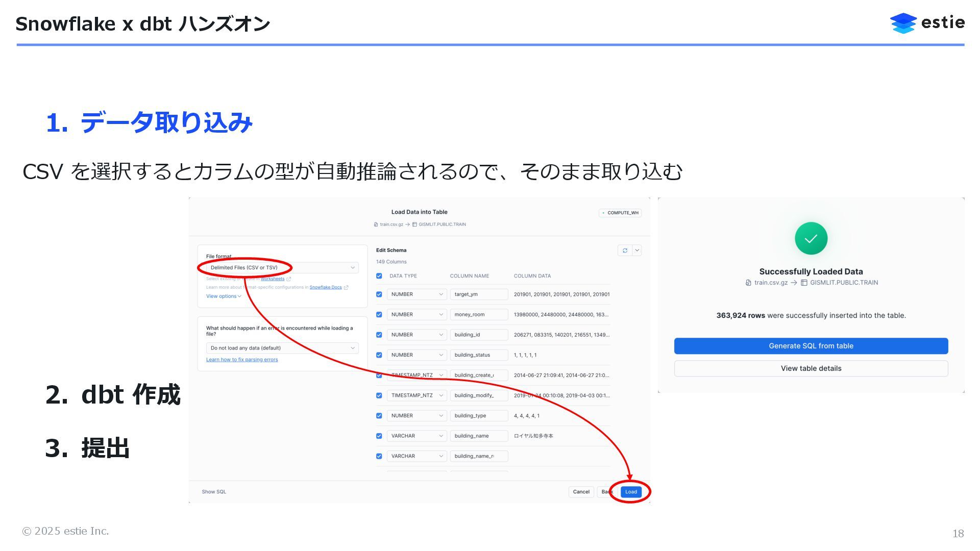Open chevron menu beside the refresh icon
The image size is (980, 551).
click(637, 251)
